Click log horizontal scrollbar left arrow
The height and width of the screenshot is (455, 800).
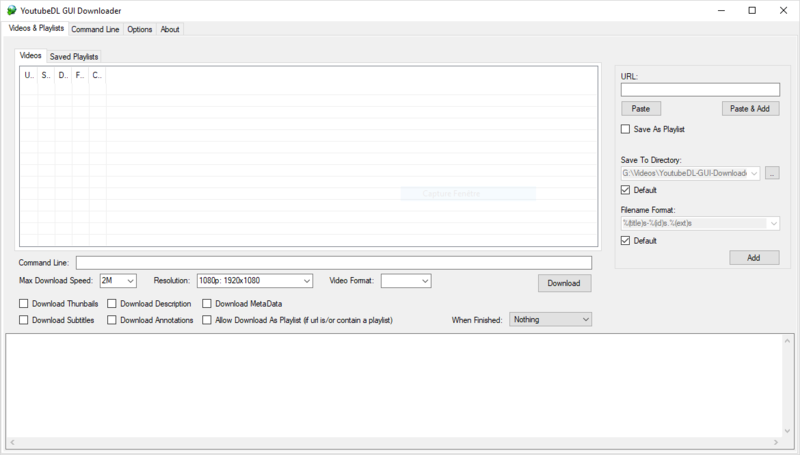click(12, 443)
